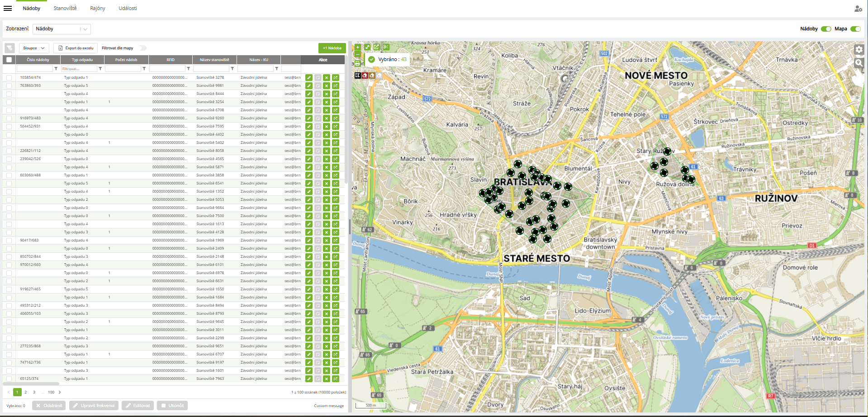868x417 pixels.
Task: Toggle the Filtrovat dle mapy switch
Action: [142, 48]
